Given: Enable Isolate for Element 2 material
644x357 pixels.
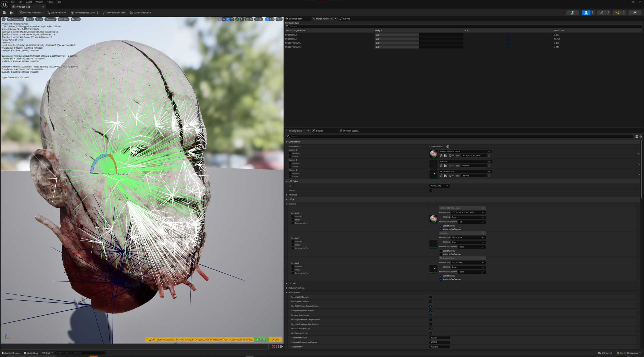Looking at the screenshot, I should (x=290, y=177).
